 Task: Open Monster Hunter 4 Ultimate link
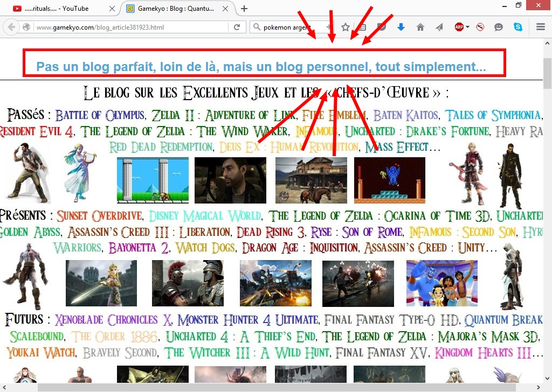click(x=248, y=319)
